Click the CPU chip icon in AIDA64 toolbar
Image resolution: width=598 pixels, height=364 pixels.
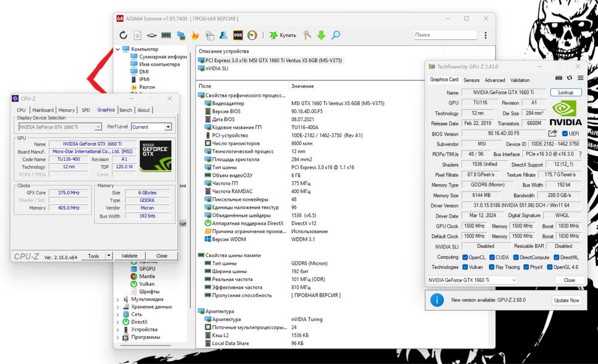point(152,35)
